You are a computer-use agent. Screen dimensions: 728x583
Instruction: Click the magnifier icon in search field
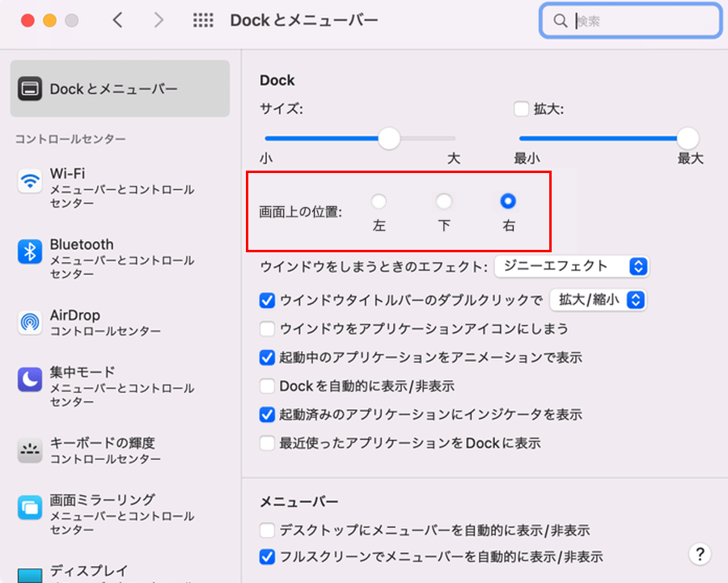pyautogui.click(x=561, y=20)
